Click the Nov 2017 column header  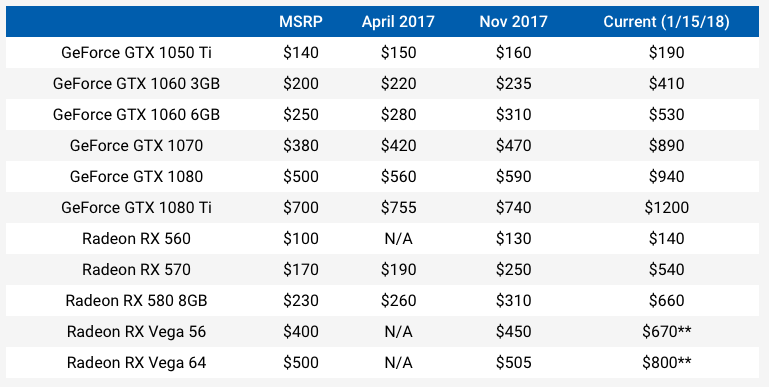tap(513, 22)
